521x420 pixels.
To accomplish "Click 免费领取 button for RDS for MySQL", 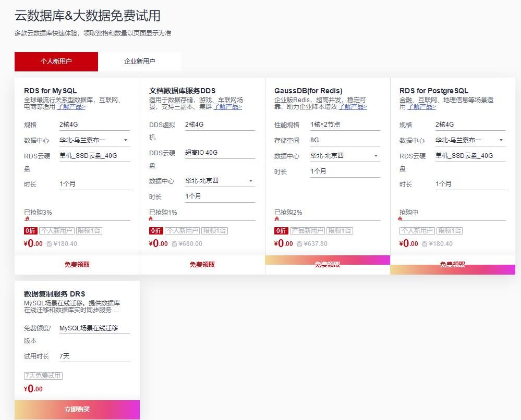I will pyautogui.click(x=77, y=265).
